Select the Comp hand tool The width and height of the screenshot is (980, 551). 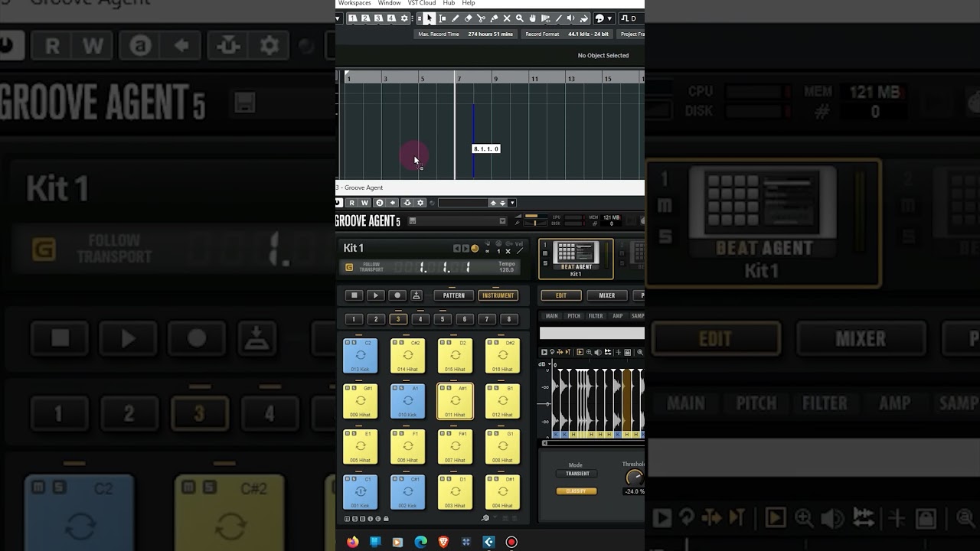click(x=533, y=18)
